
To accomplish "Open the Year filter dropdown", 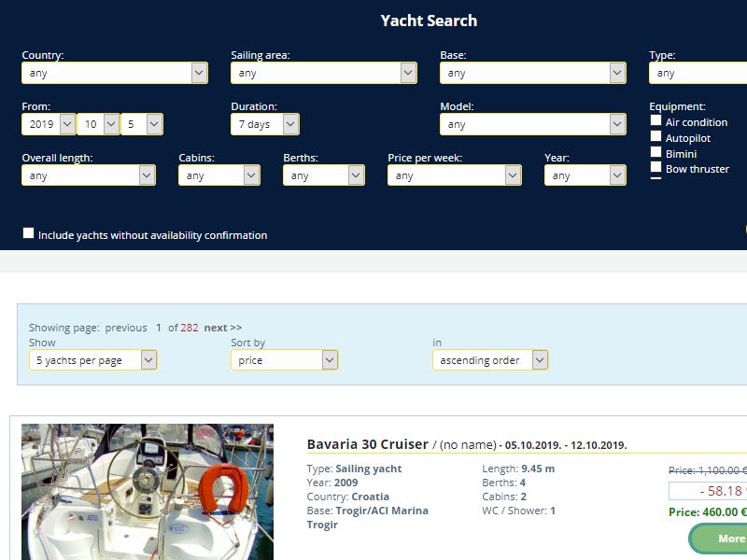I will tap(585, 175).
